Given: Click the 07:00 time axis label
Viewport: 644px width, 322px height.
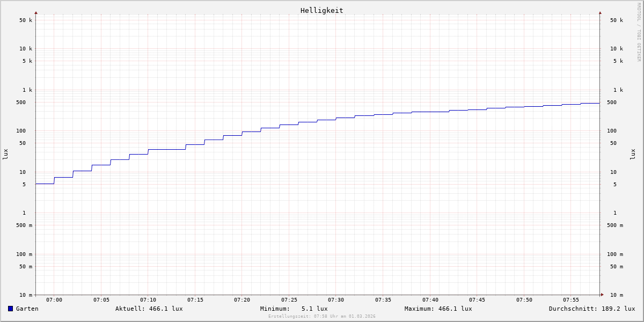Looking at the screenshot, I should (54, 300).
